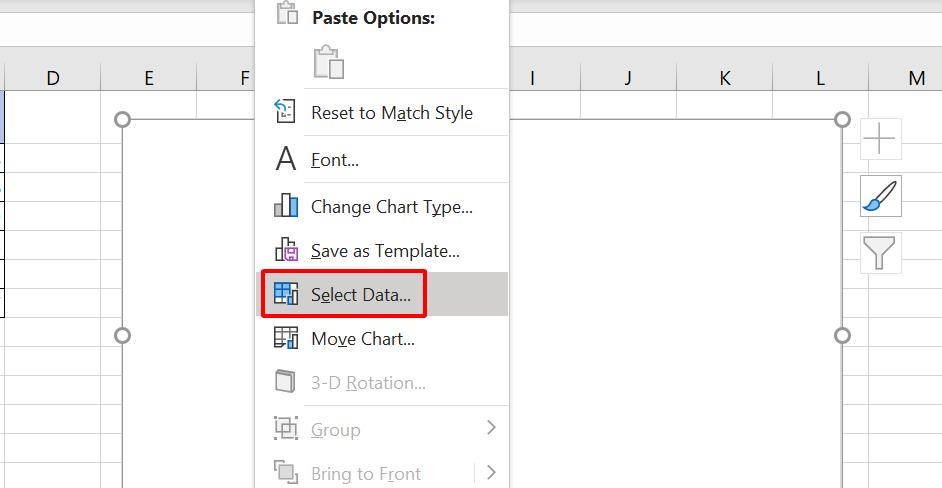Click the Move Chart icon
This screenshot has height=488, width=942.
click(286, 338)
